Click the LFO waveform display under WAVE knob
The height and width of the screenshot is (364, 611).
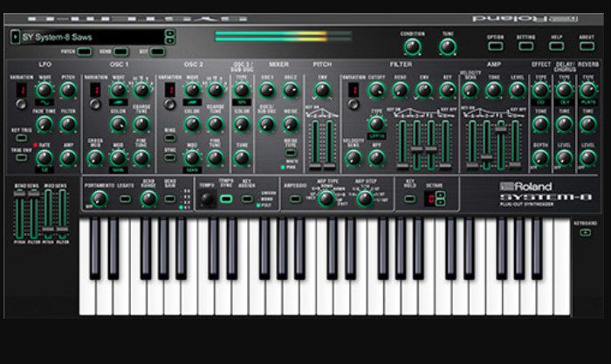[x=45, y=102]
